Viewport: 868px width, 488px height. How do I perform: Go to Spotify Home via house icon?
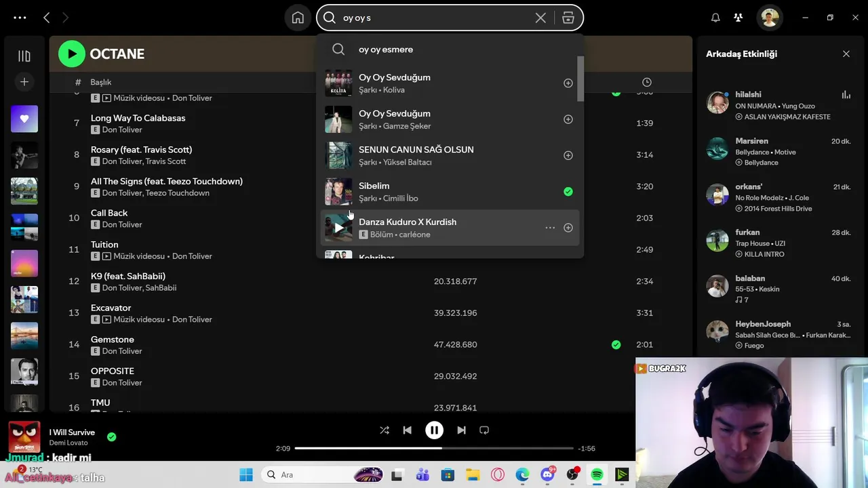click(298, 18)
